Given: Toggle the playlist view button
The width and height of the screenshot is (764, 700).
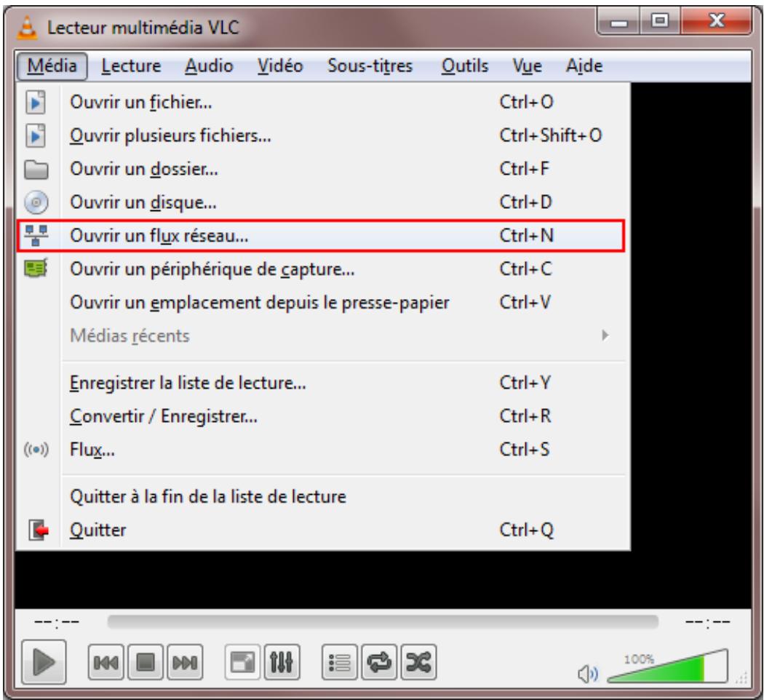Looking at the screenshot, I should (x=340, y=662).
